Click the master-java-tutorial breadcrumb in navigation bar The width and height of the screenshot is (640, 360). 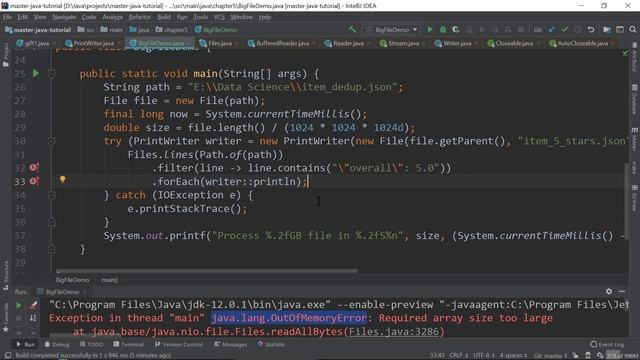[38, 30]
